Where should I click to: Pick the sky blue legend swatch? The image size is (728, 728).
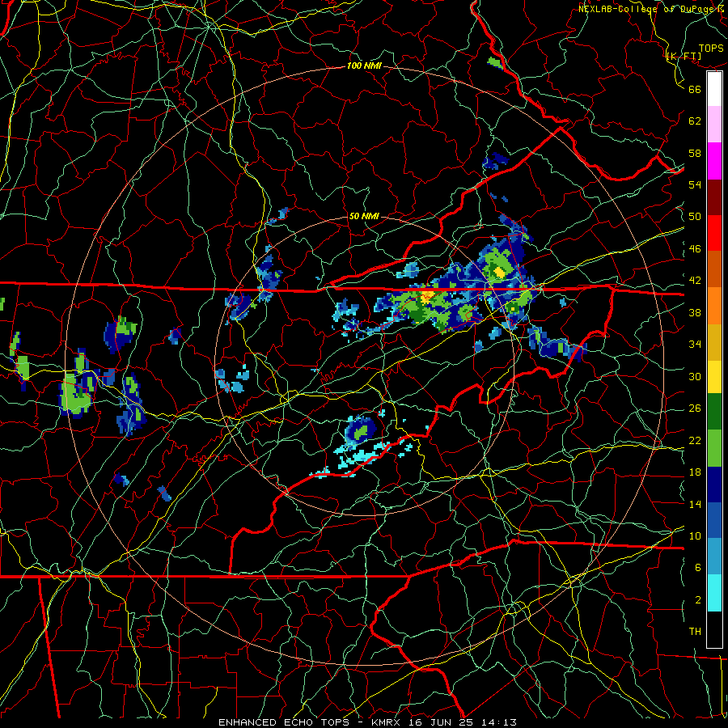pyautogui.click(x=714, y=557)
